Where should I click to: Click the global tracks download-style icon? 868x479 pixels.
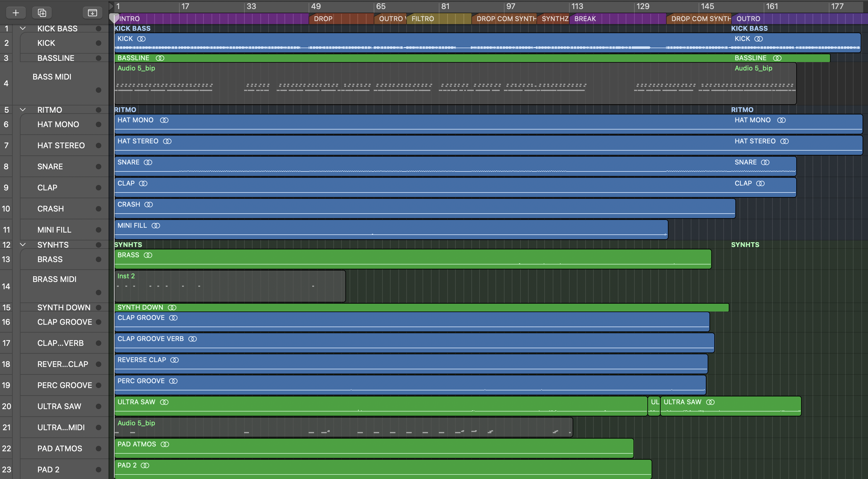coord(92,13)
